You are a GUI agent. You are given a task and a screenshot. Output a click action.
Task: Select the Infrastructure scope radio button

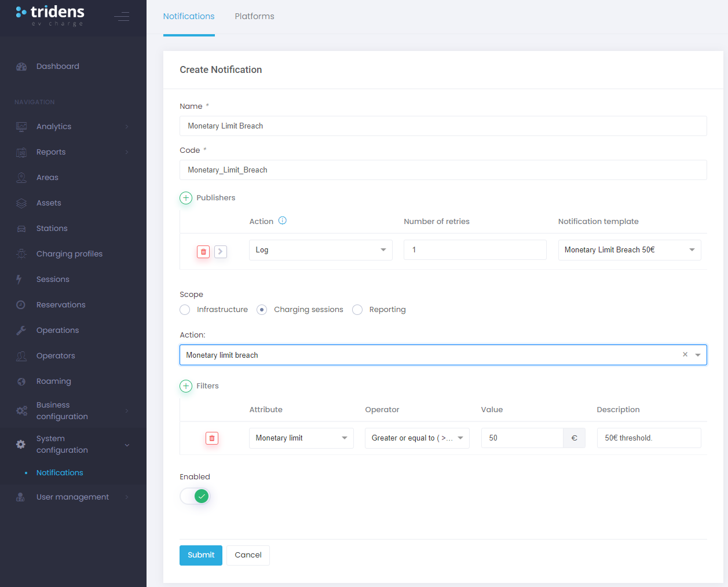(185, 310)
